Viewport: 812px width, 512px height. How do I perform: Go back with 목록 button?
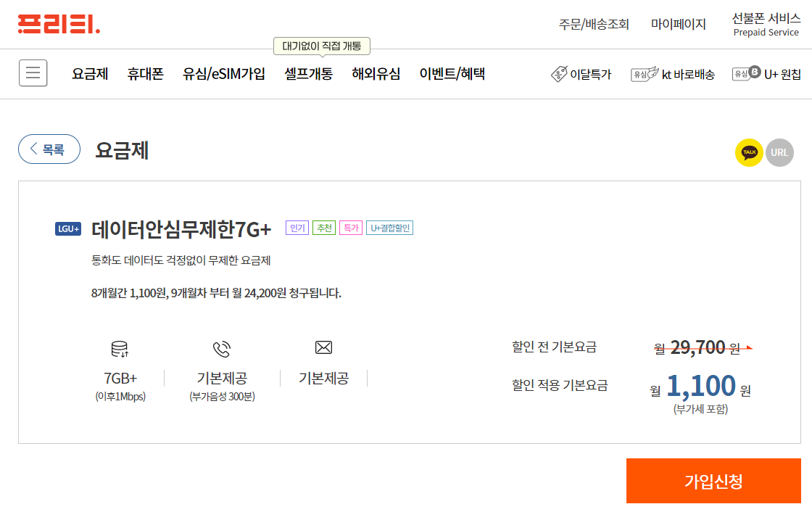pyautogui.click(x=49, y=149)
